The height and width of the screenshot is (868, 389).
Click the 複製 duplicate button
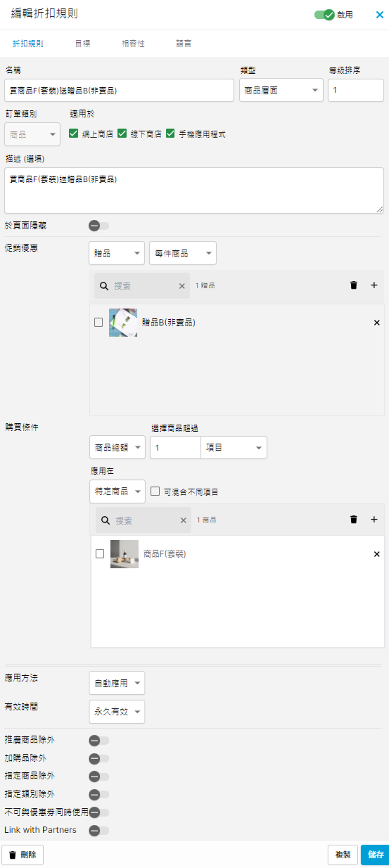(342, 854)
